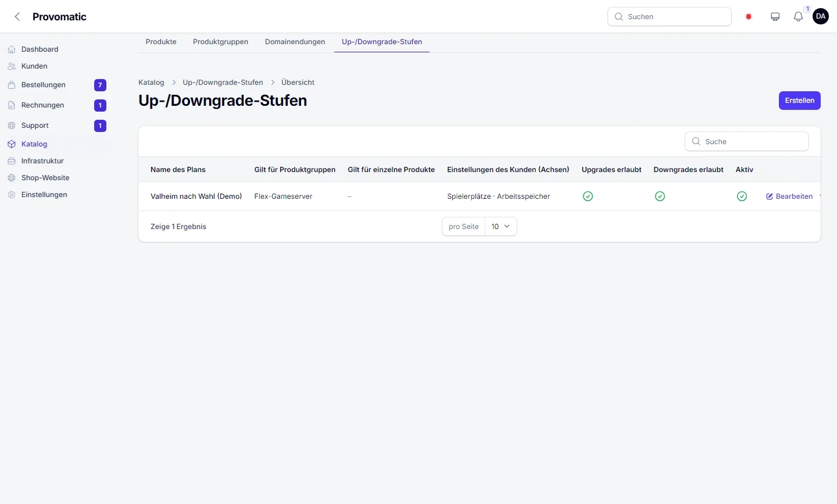
Task: Switch to the Produktgruppen tab
Action: click(x=220, y=42)
